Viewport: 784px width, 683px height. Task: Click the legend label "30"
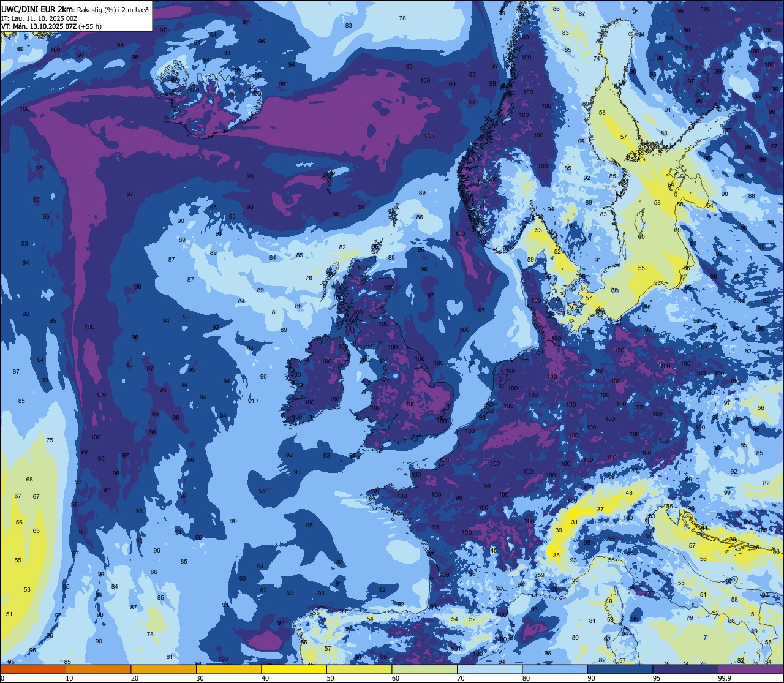click(200, 678)
